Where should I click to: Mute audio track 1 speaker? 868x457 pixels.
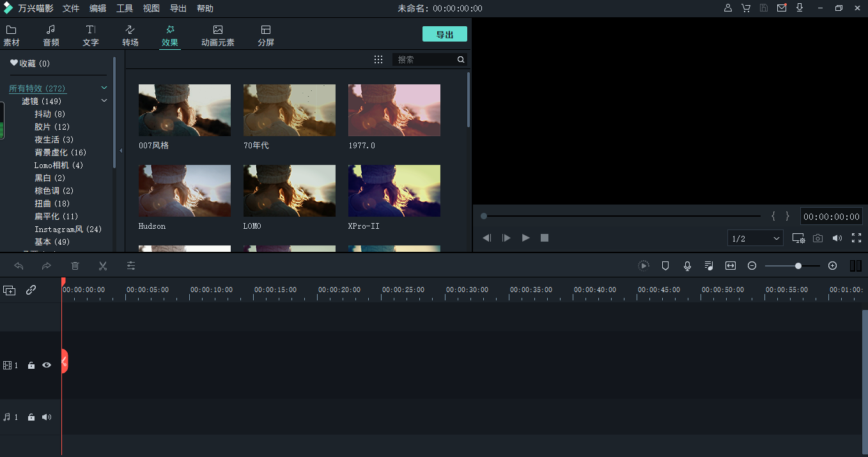tap(47, 417)
